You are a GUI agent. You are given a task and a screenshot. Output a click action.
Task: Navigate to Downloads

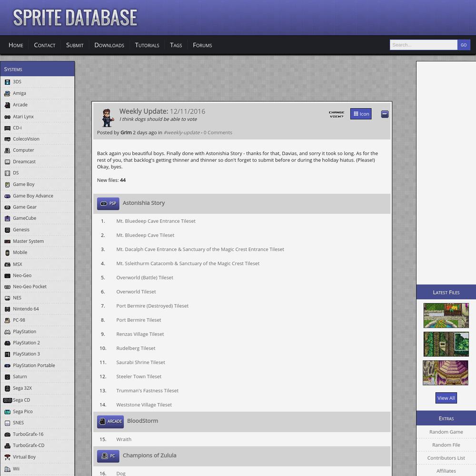109,45
